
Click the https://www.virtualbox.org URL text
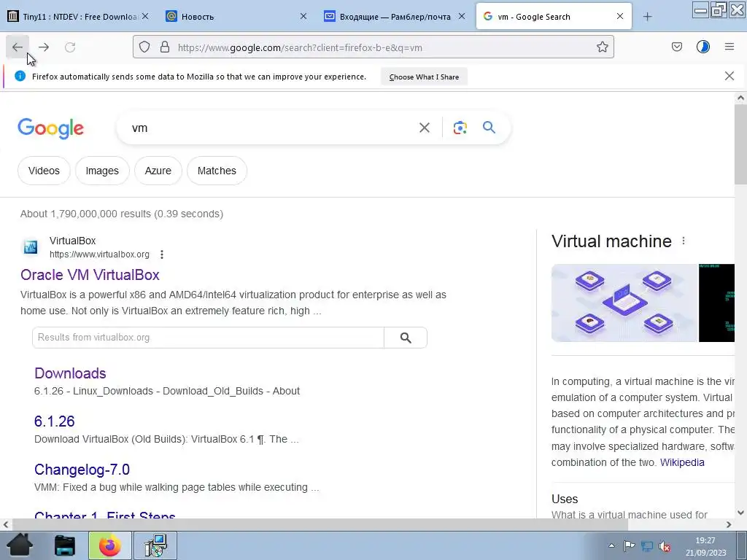99,254
